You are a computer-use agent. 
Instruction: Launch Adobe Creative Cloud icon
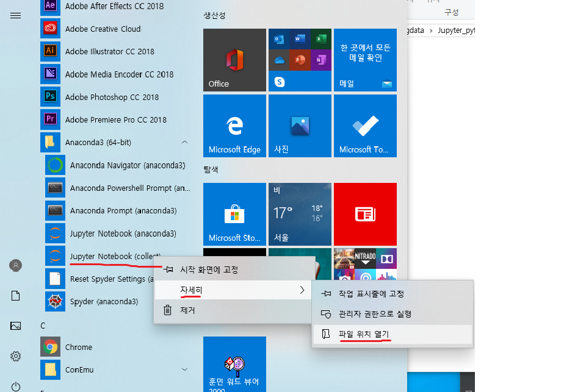point(50,29)
